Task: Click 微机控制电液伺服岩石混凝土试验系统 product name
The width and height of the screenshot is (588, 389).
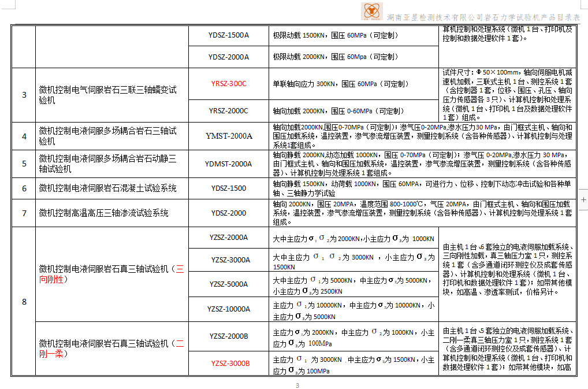Action: [107, 188]
